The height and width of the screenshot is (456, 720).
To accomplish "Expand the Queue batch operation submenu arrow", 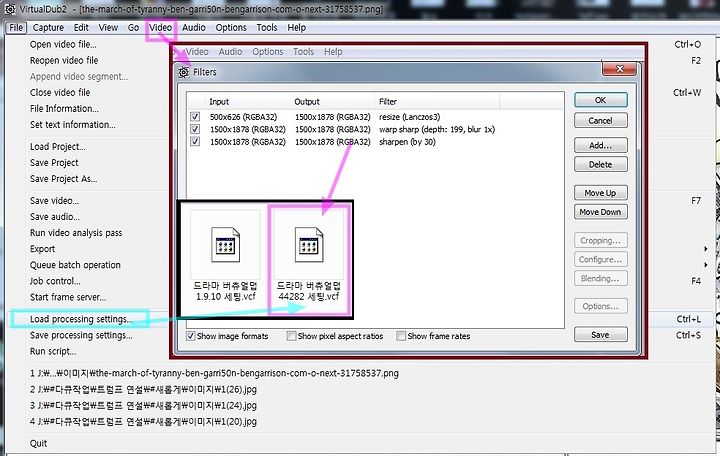I will pos(706,265).
